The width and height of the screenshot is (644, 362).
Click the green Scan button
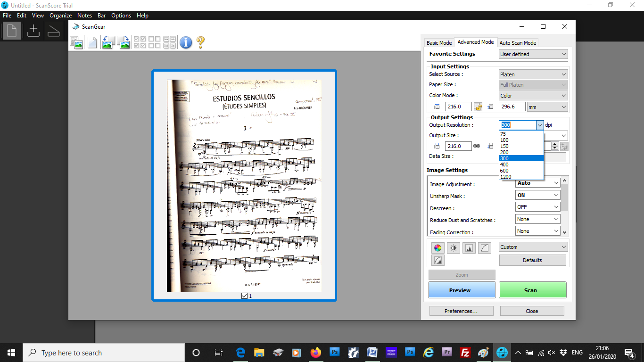[x=533, y=290]
